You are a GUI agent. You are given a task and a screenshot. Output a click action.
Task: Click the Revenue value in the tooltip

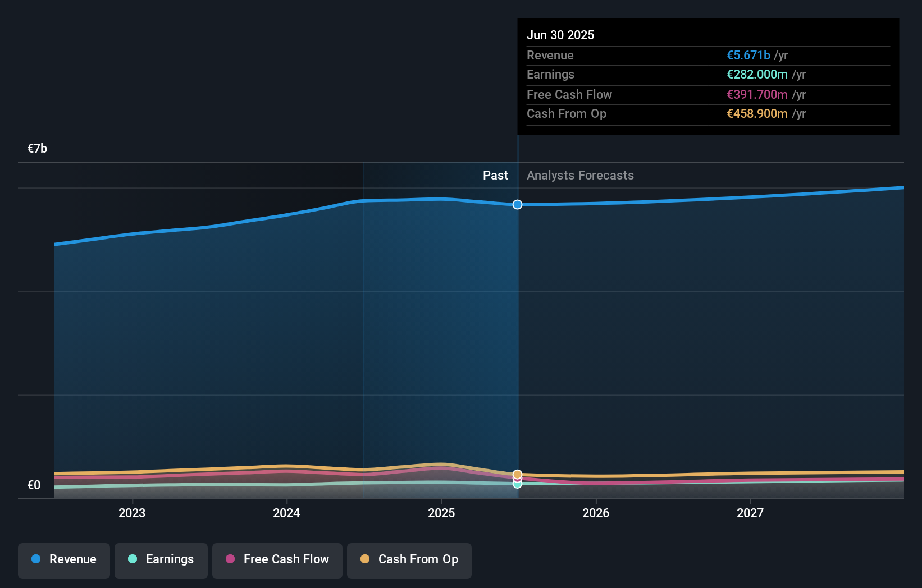[748, 55]
